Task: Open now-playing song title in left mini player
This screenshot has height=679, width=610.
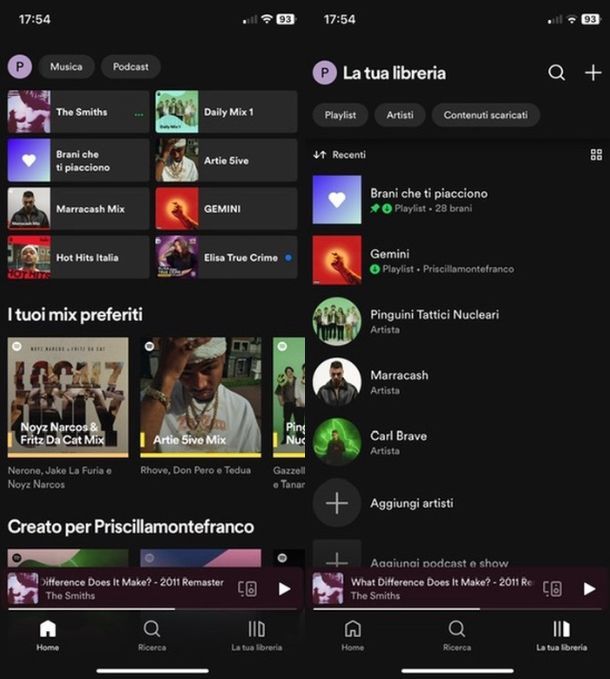Action: (x=133, y=582)
